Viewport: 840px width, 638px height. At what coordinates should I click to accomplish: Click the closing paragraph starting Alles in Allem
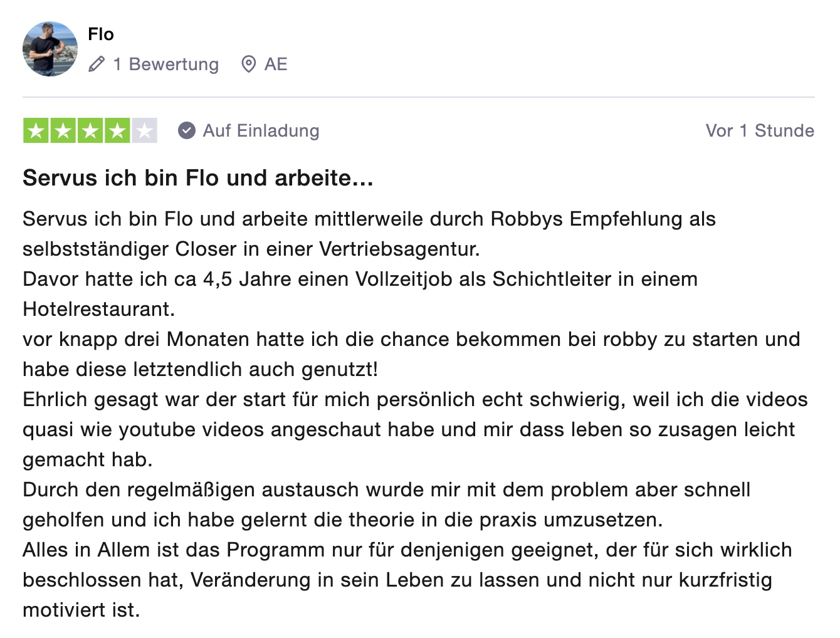tap(407, 580)
